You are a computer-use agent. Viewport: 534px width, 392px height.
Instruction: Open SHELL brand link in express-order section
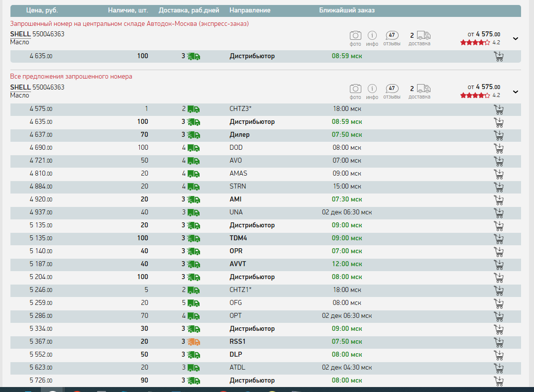[20, 34]
